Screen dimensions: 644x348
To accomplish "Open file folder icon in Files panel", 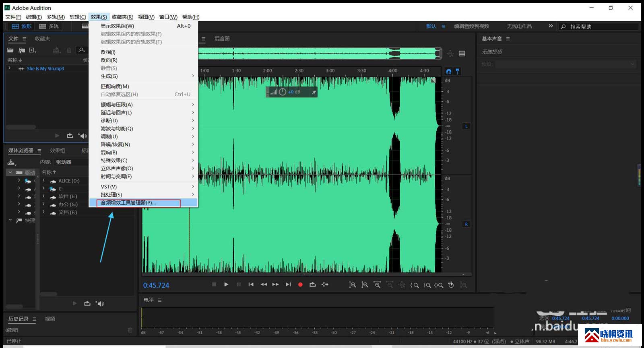I will tap(10, 50).
